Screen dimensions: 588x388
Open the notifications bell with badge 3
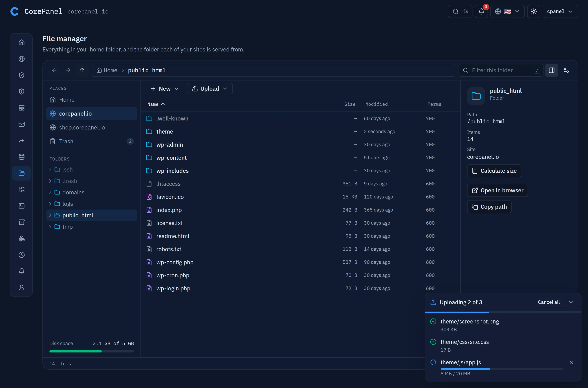pyautogui.click(x=481, y=11)
